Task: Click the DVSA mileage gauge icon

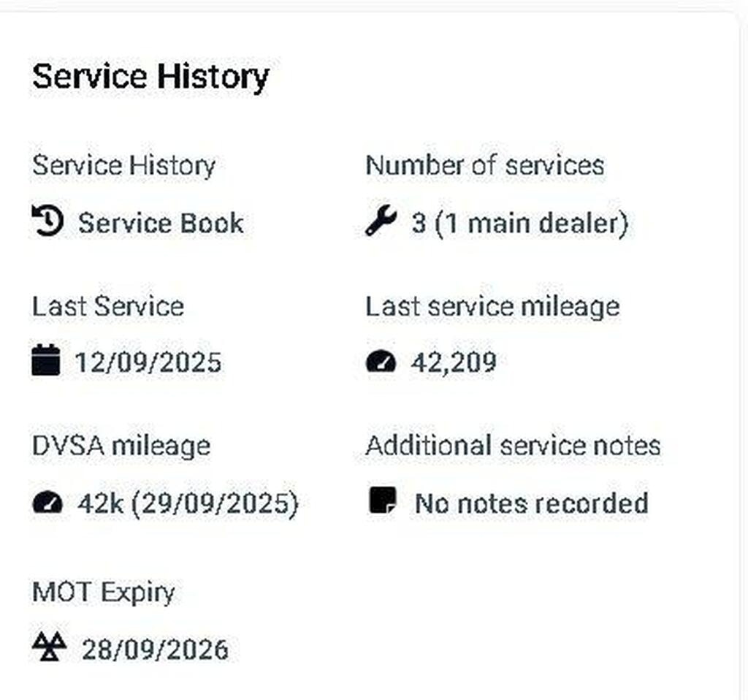Action: click(x=47, y=503)
